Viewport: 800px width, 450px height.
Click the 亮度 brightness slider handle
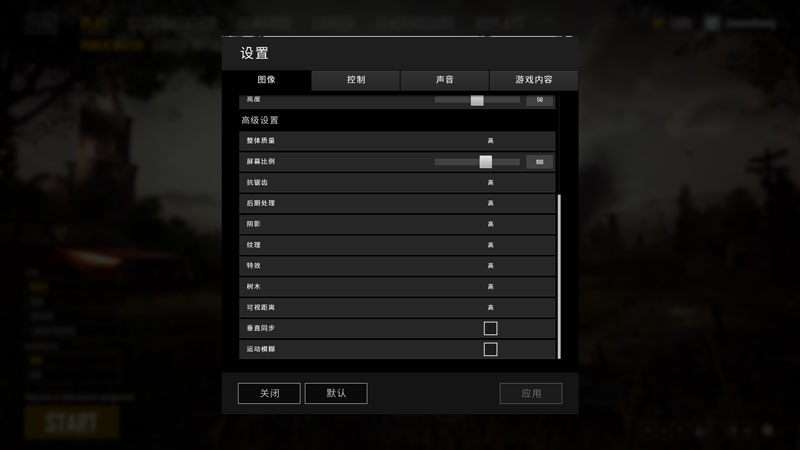tap(477, 101)
